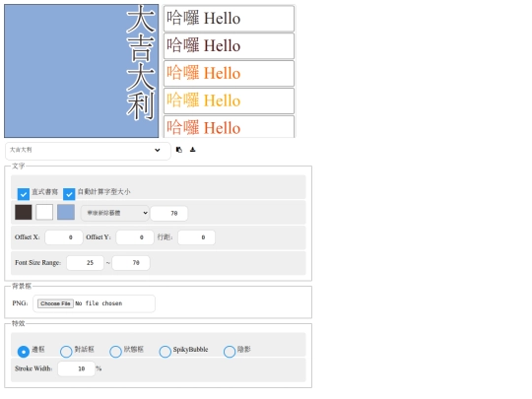Click the Offset X input field
The image size is (532, 399).
64,237
